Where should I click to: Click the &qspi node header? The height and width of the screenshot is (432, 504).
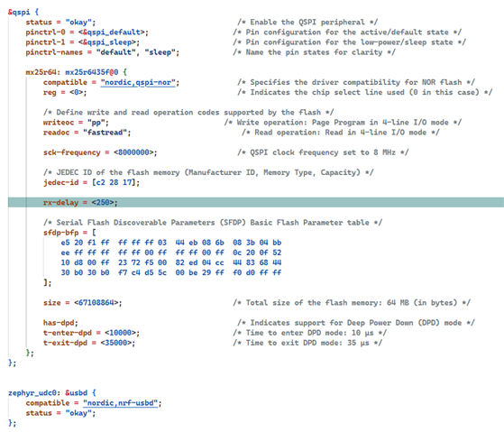click(23, 13)
